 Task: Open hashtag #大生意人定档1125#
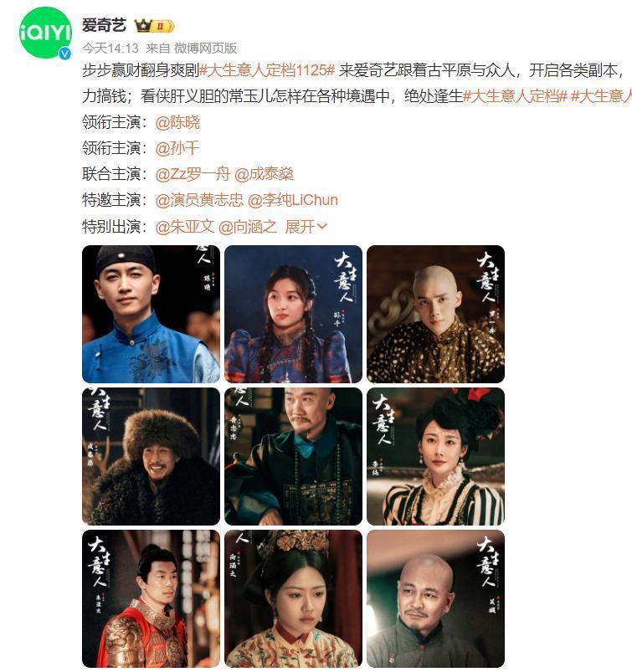coord(267,70)
